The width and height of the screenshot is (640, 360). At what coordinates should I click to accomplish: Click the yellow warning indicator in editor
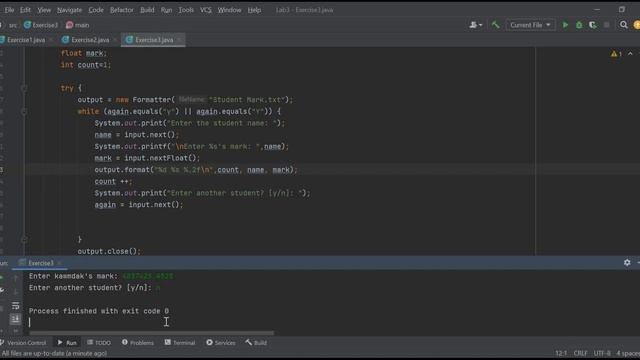tap(616, 53)
